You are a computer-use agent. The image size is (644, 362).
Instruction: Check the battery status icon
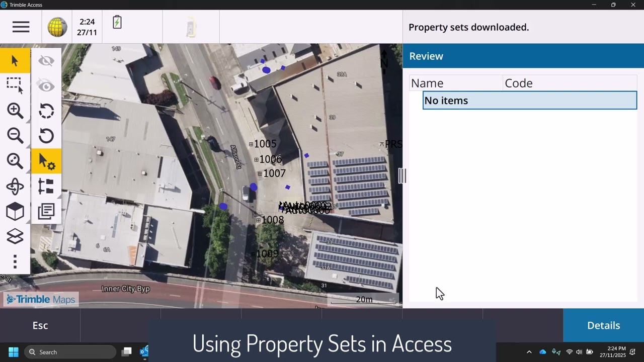tap(117, 22)
